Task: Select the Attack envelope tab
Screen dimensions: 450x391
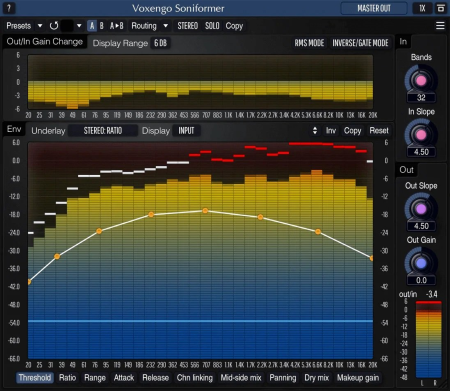Action: tap(124, 378)
